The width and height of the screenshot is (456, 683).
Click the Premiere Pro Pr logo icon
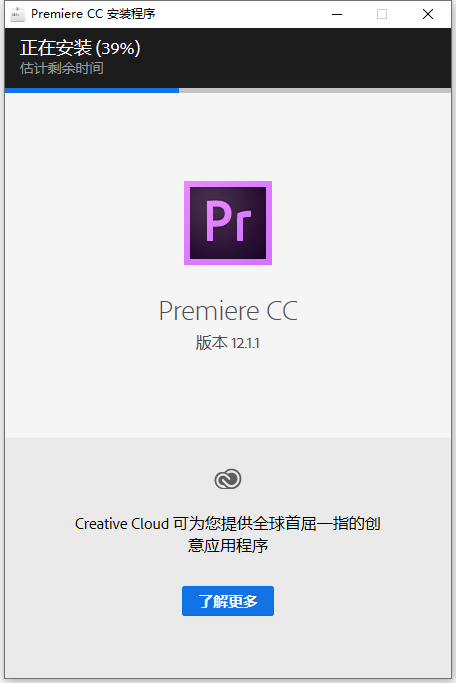coord(228,223)
